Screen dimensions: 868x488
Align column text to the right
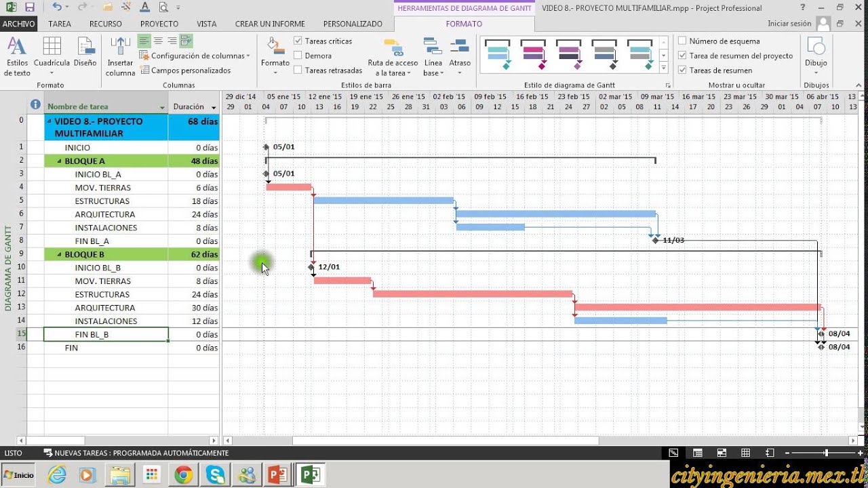tap(172, 41)
